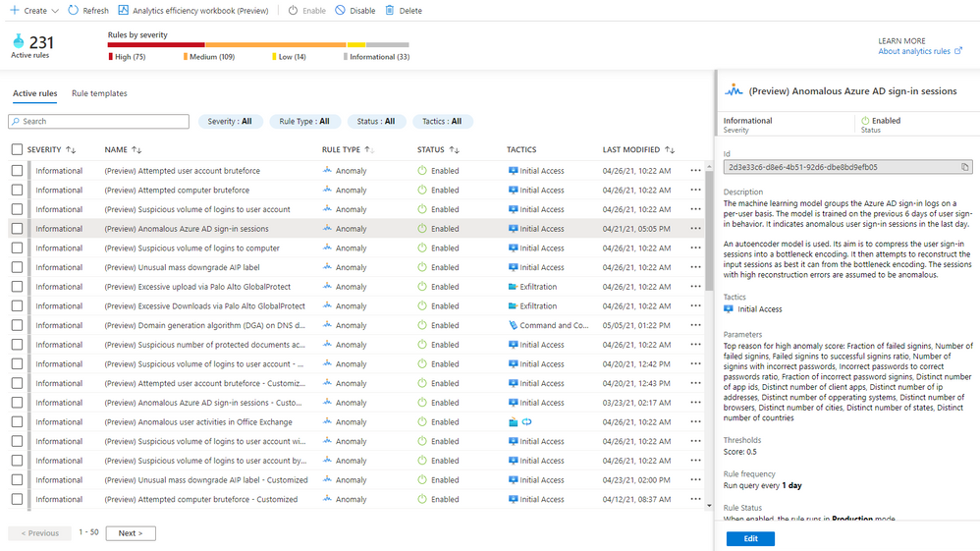This screenshot has height=551, width=980.
Task: Click the Edit button
Action: 750,539
